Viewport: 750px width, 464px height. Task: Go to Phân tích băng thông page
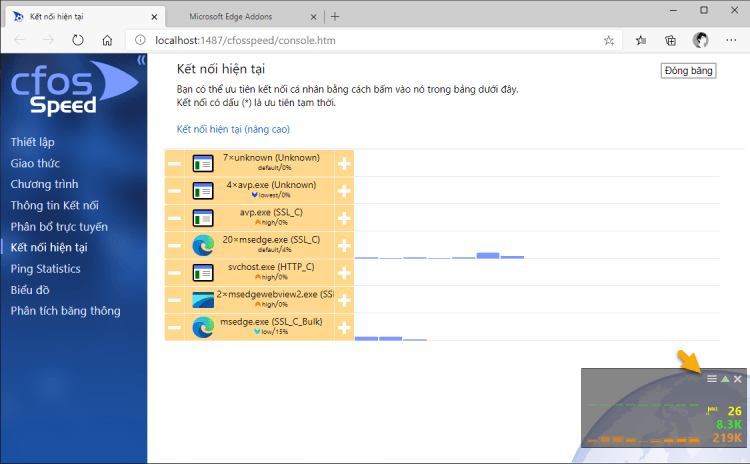(x=65, y=310)
